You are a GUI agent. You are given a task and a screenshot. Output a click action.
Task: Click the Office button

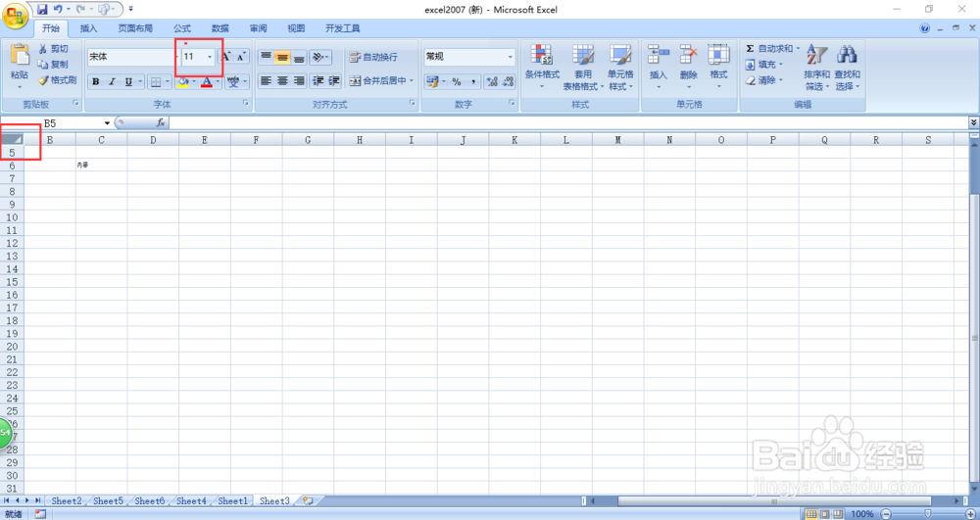point(14,15)
